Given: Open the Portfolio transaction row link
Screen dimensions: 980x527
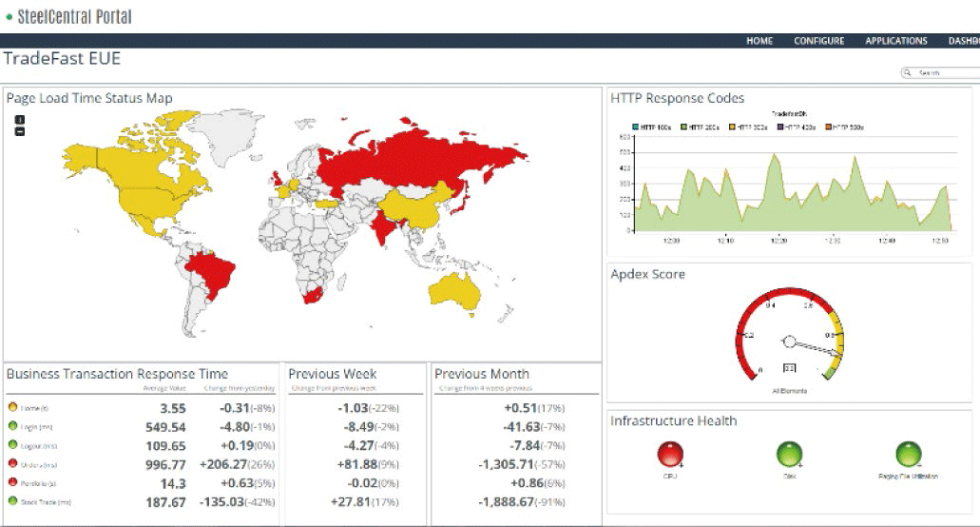Looking at the screenshot, I should tap(37, 482).
